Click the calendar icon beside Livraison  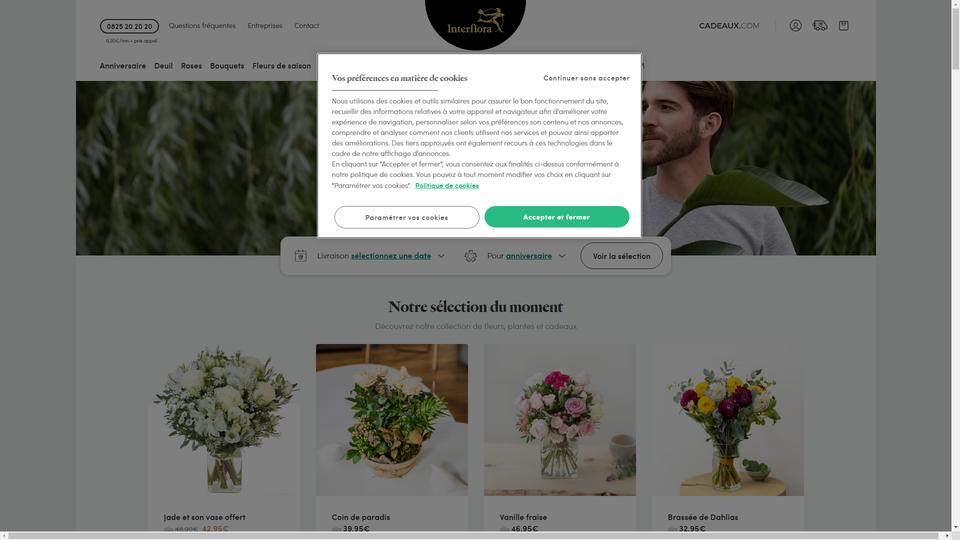301,256
